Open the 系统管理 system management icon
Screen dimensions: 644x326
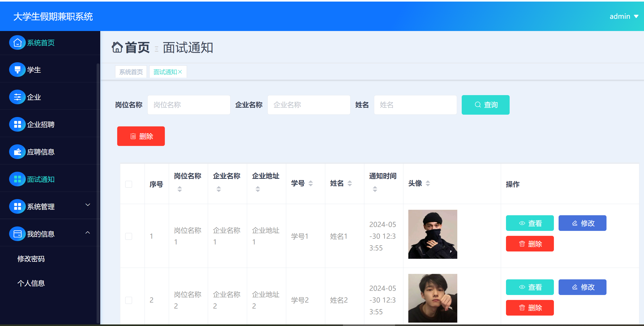[x=17, y=206]
